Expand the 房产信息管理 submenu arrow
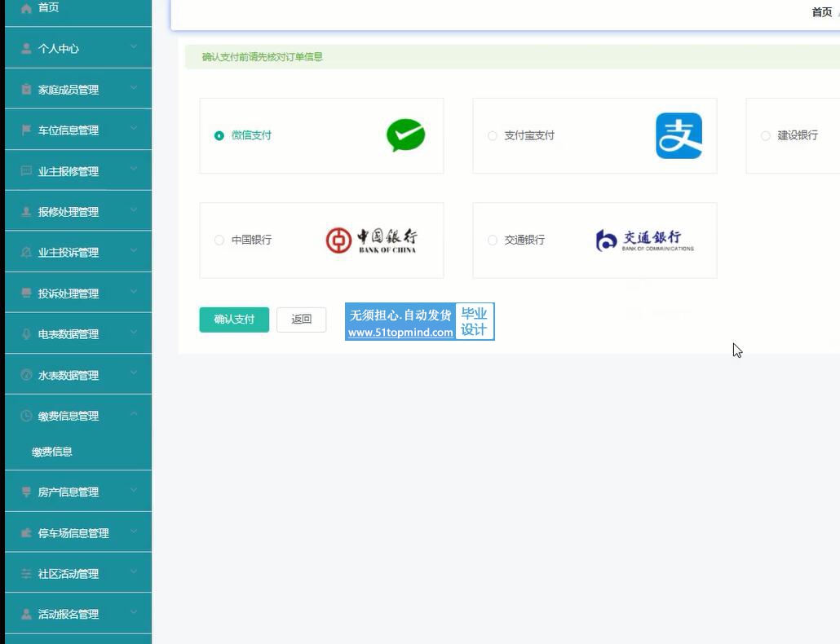840x644 pixels. point(134,491)
